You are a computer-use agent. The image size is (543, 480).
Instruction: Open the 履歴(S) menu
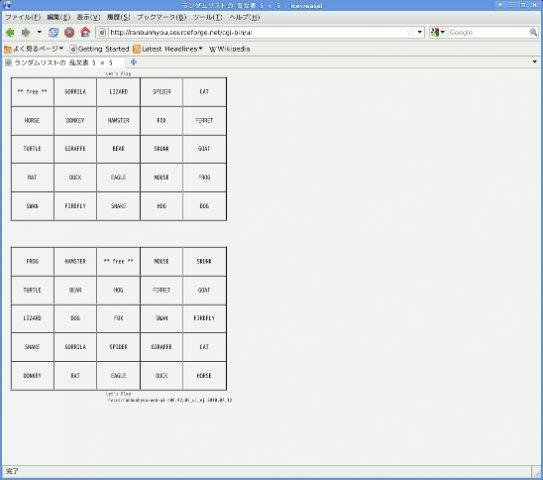pos(118,17)
